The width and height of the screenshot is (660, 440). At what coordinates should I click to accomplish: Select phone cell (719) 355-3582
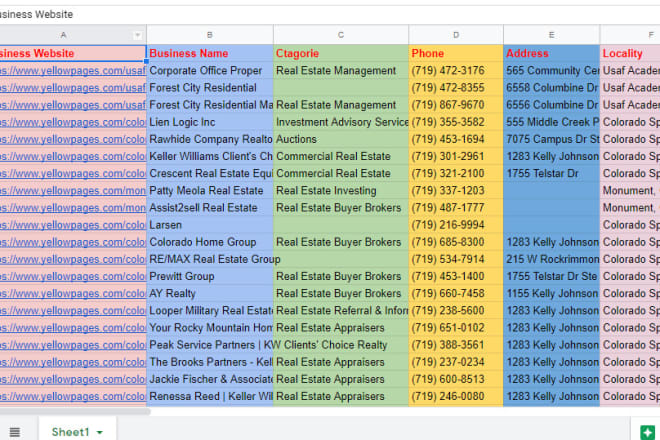coord(456,122)
